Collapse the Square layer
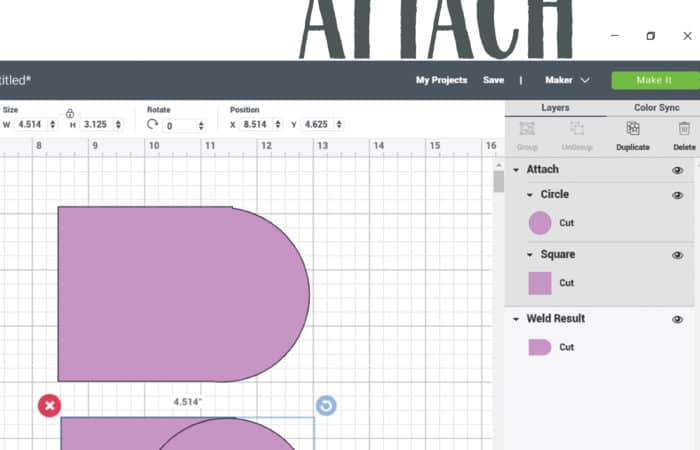The height and width of the screenshot is (450, 700). 530,255
